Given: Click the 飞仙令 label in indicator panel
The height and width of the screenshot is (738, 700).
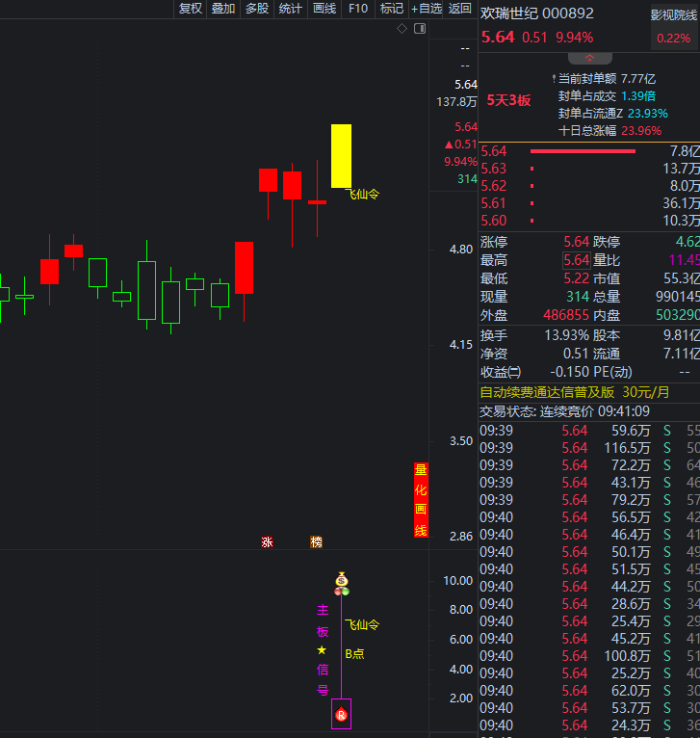Looking at the screenshot, I should (362, 624).
